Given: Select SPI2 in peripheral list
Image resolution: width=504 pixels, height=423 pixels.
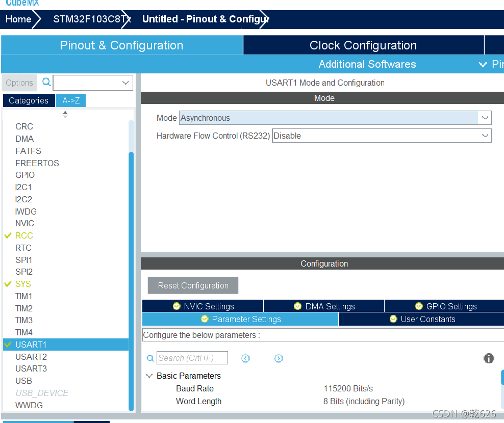Looking at the screenshot, I should coord(24,272).
